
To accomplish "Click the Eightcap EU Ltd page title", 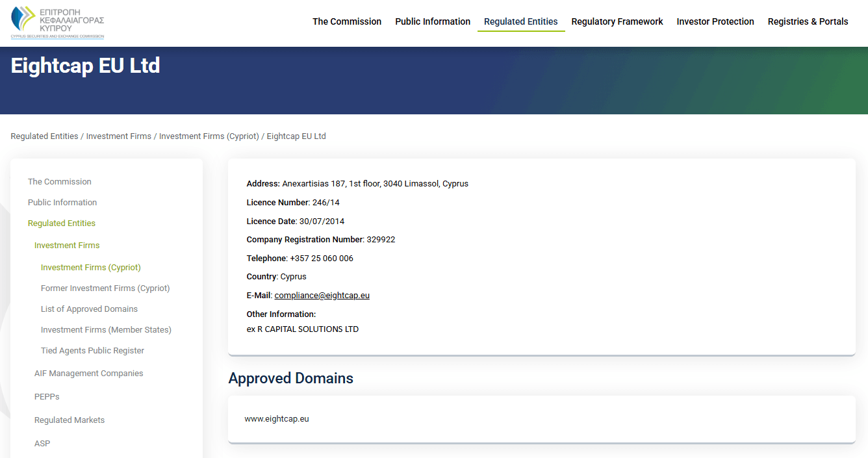I will coord(85,66).
